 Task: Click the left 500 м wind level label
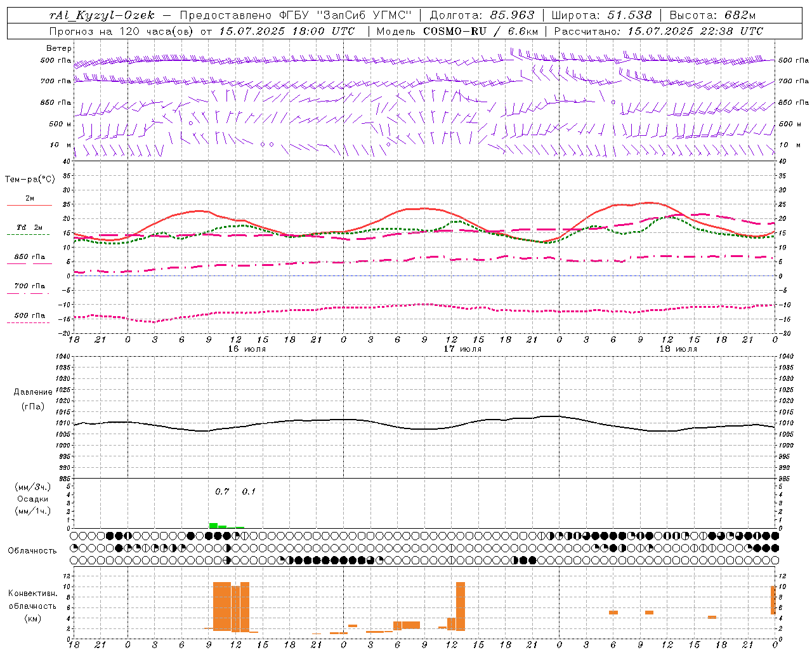coord(60,124)
